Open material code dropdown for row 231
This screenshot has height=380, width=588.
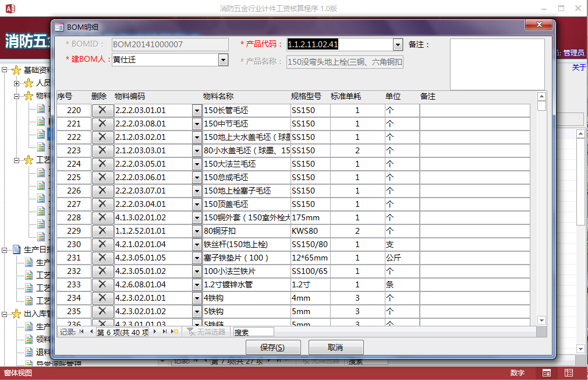click(x=197, y=258)
